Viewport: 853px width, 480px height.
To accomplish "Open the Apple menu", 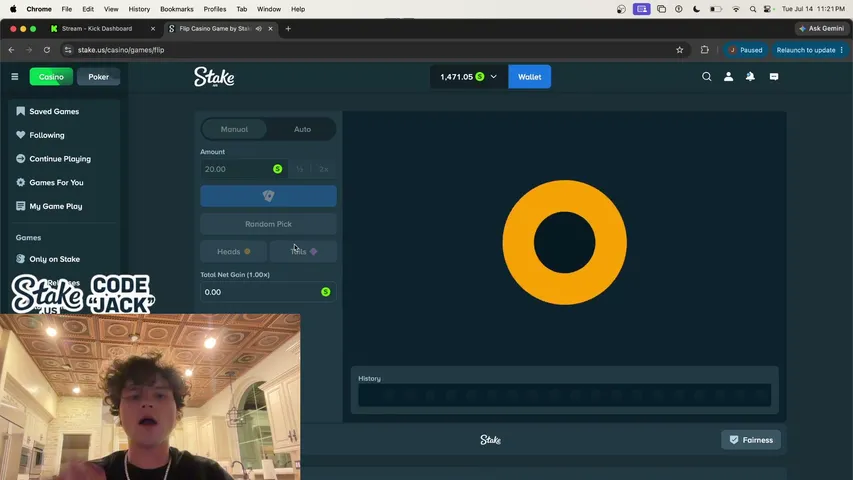I will pos(13,9).
